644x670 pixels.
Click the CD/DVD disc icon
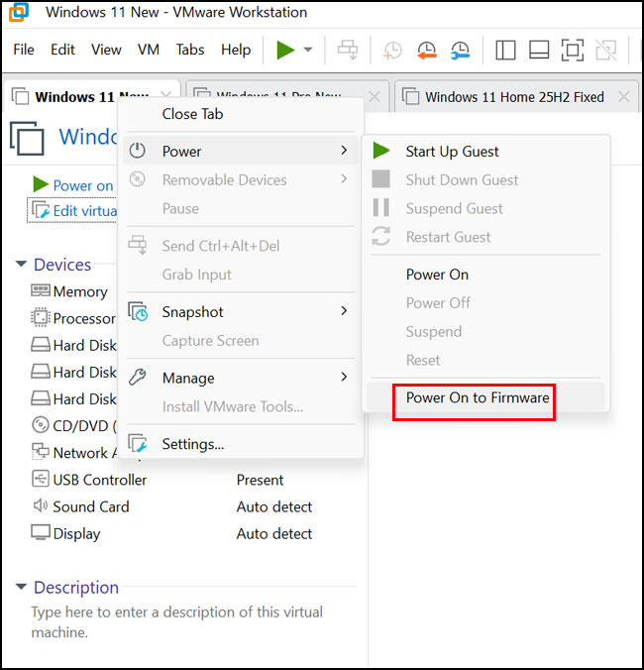tap(41, 425)
